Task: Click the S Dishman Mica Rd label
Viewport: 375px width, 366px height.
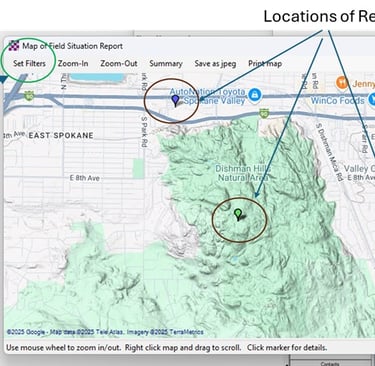Action: [329, 152]
